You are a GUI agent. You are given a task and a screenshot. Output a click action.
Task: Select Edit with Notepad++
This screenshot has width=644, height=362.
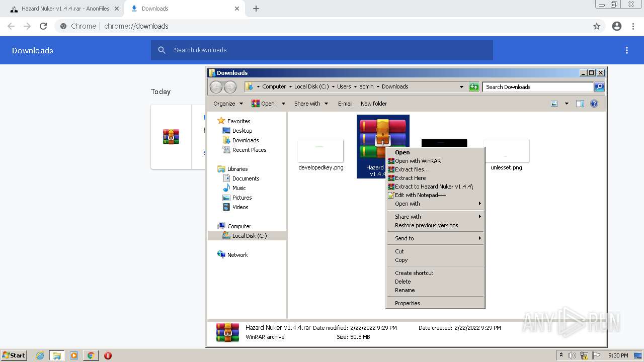(435, 195)
